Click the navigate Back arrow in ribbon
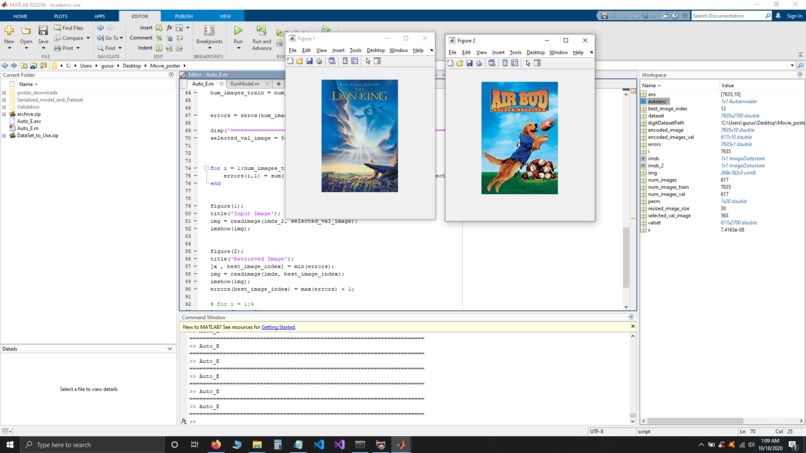Image resolution: width=806 pixels, height=453 pixels. tap(101, 28)
